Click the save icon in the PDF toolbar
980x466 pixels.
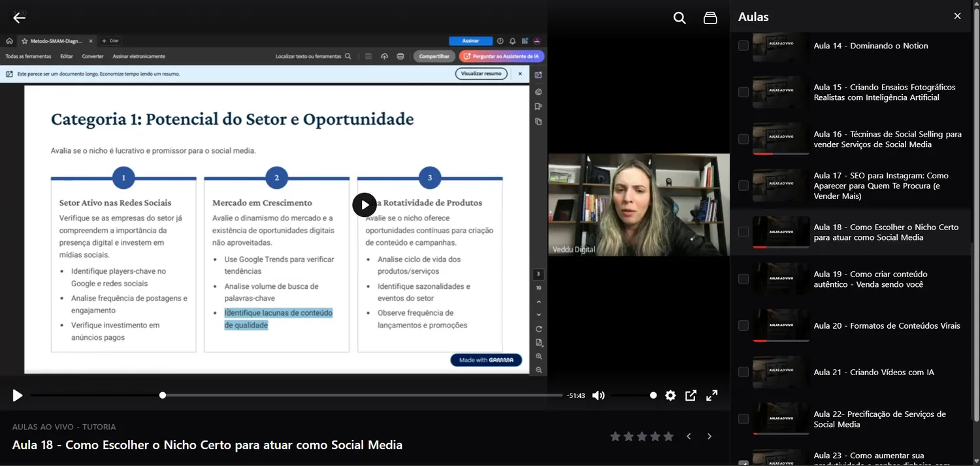(368, 56)
